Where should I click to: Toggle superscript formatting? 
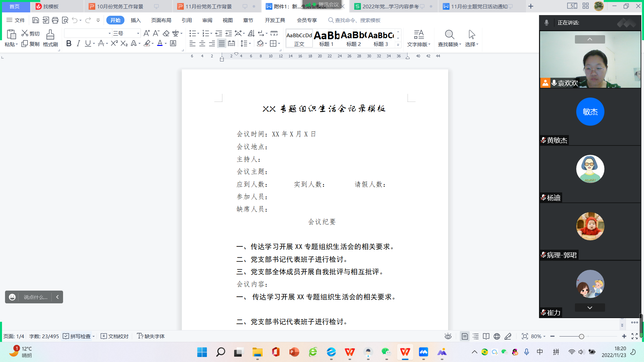pos(114,44)
